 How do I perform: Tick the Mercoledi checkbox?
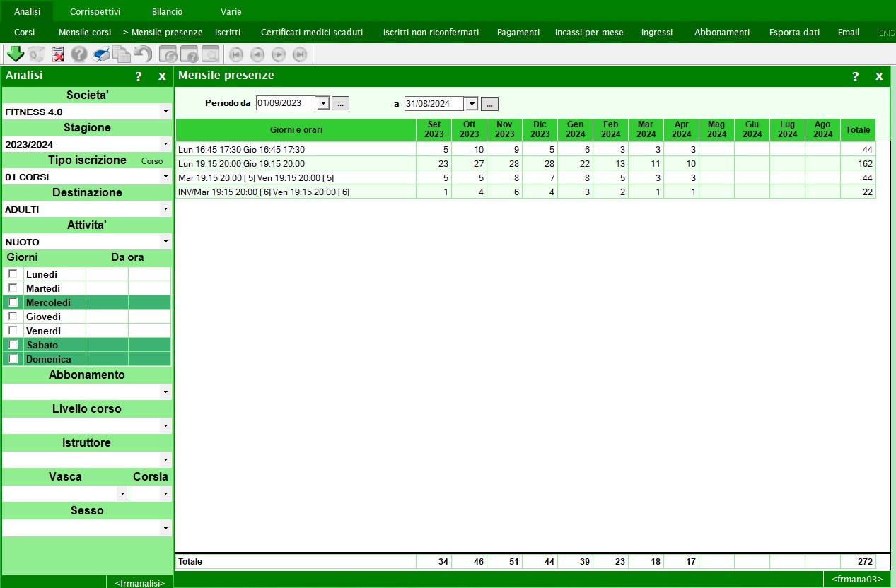point(13,302)
